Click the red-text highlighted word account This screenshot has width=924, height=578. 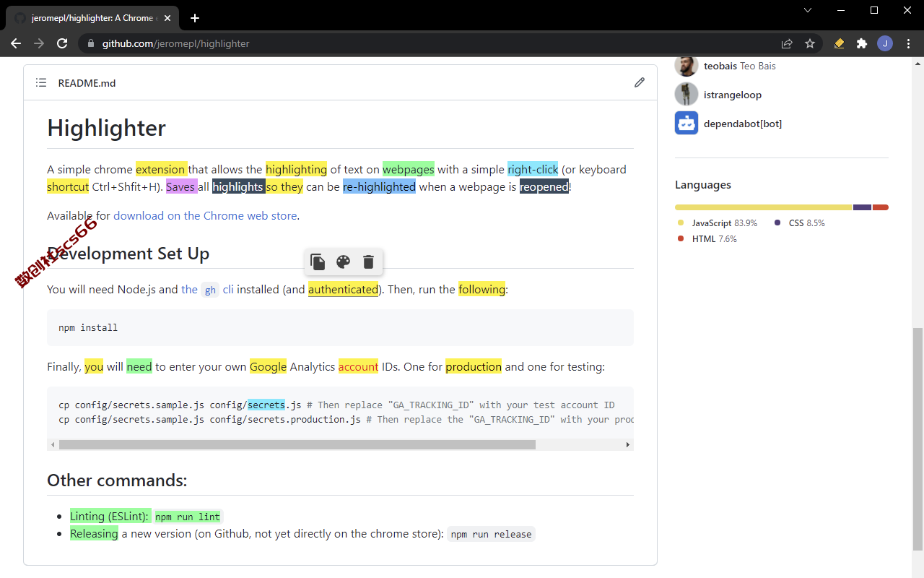(x=358, y=366)
